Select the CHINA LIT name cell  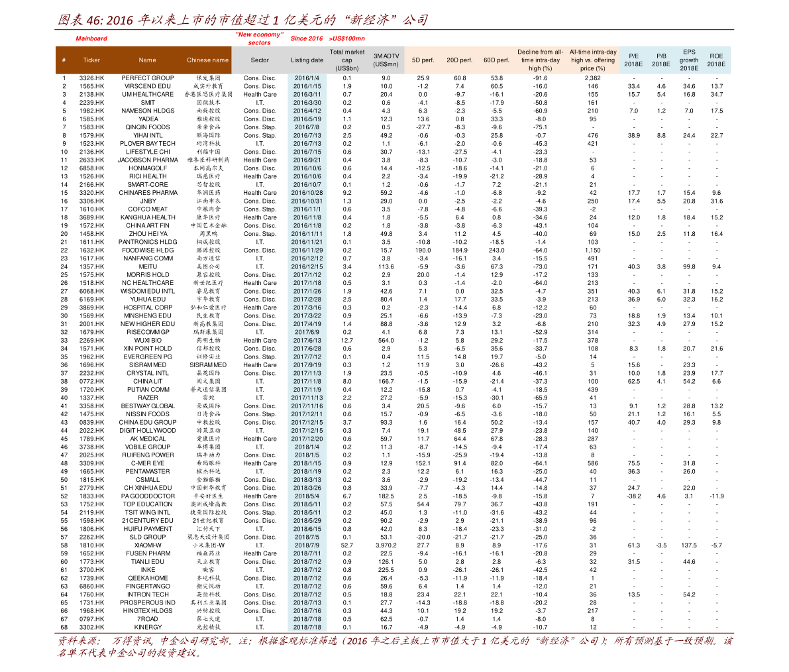148,382
